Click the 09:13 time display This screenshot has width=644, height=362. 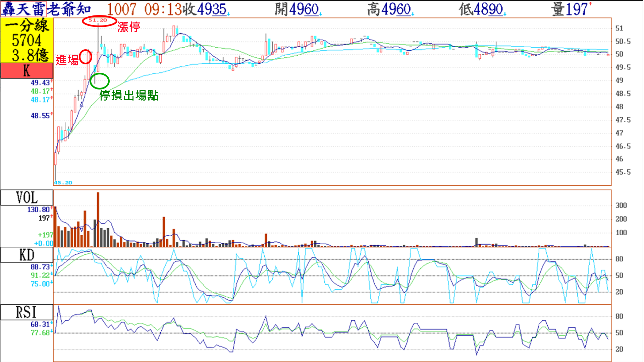click(x=163, y=9)
